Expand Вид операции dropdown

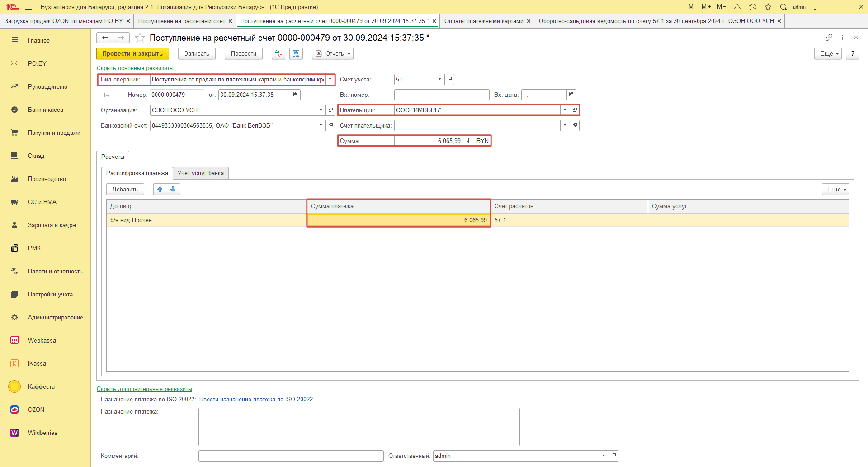[x=330, y=79]
